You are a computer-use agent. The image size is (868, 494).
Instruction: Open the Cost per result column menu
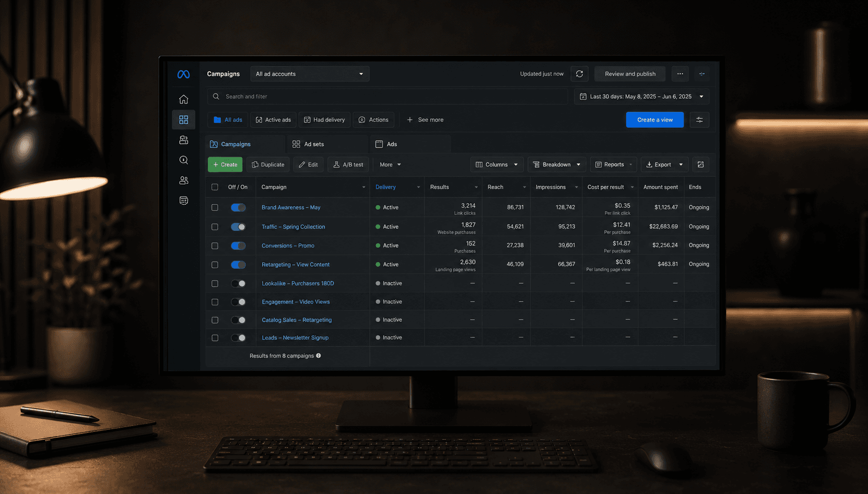pos(632,187)
